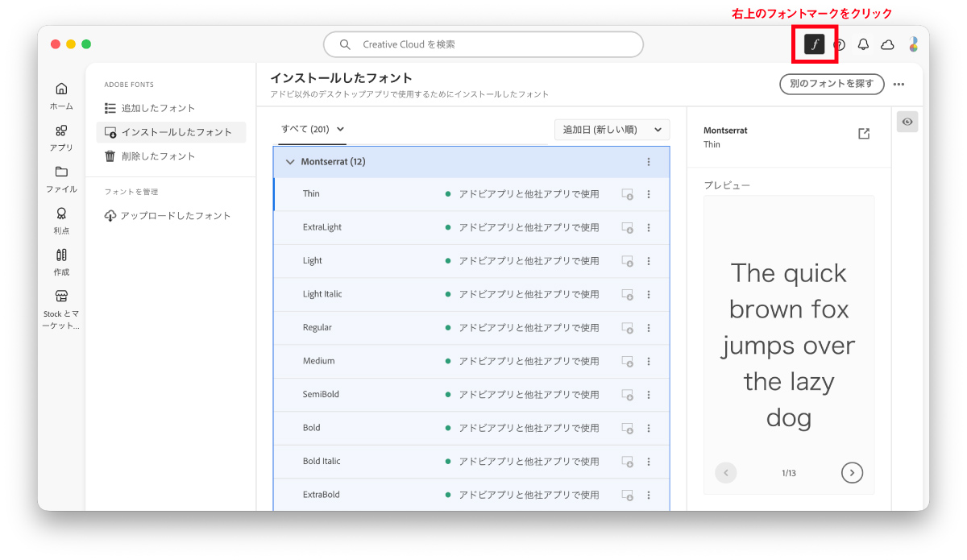
Task: Open 作成 in the sidebar
Action: pos(61,262)
